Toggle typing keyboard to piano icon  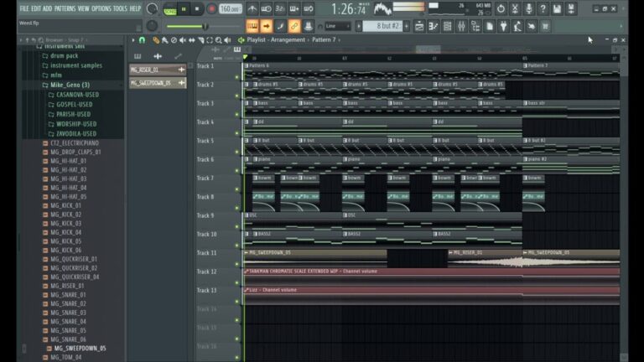[252, 26]
